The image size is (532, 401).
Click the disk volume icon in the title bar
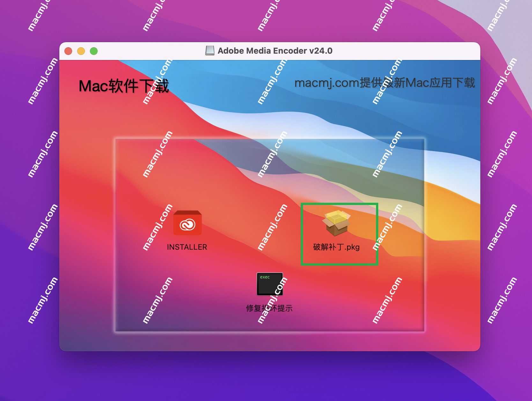[210, 51]
